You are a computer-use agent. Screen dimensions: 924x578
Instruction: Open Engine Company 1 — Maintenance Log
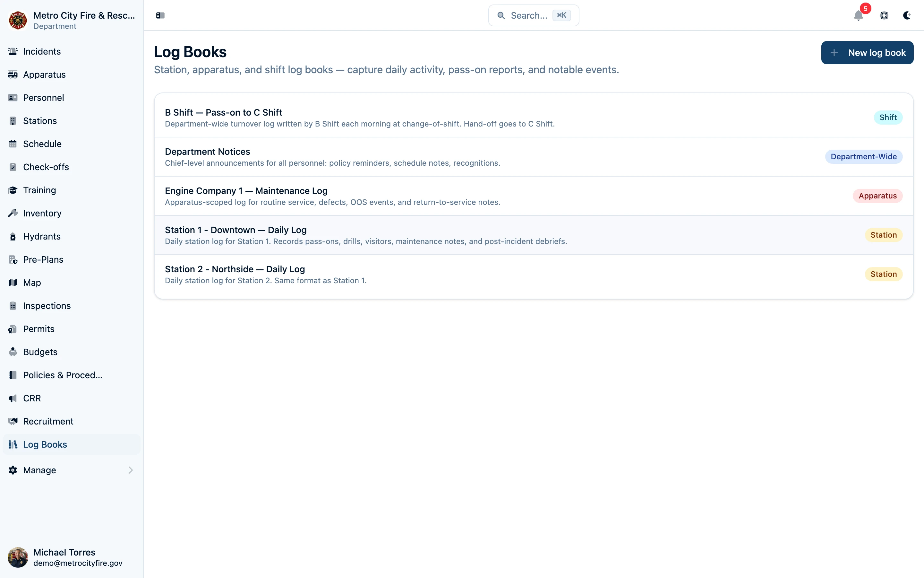pos(534,196)
